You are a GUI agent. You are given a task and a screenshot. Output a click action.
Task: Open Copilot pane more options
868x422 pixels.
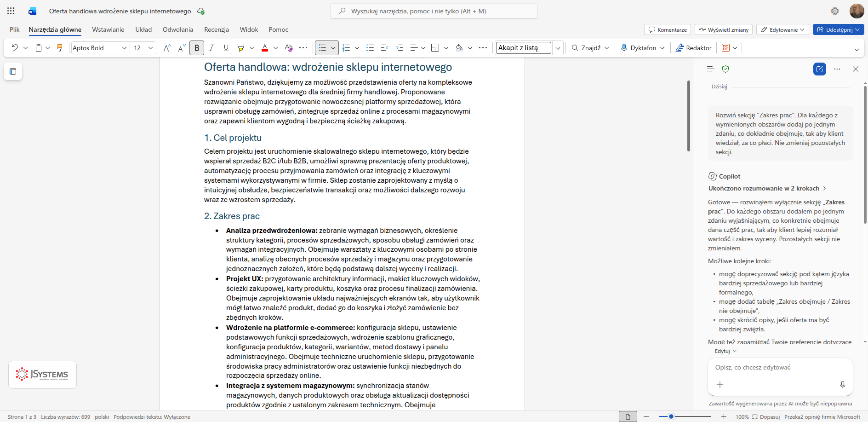point(837,69)
